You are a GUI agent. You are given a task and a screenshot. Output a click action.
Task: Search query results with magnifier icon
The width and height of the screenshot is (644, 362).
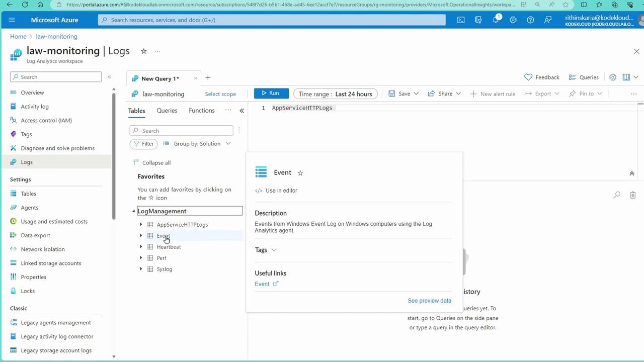pos(617,195)
